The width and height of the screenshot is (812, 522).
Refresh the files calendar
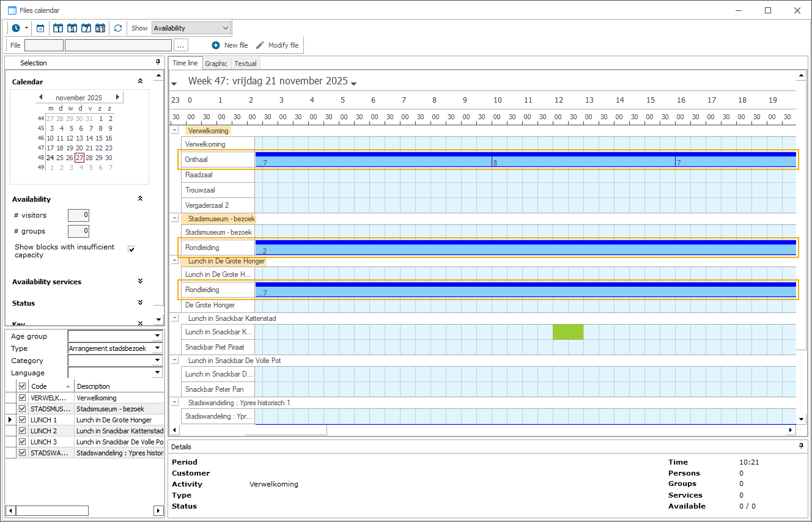click(x=118, y=28)
